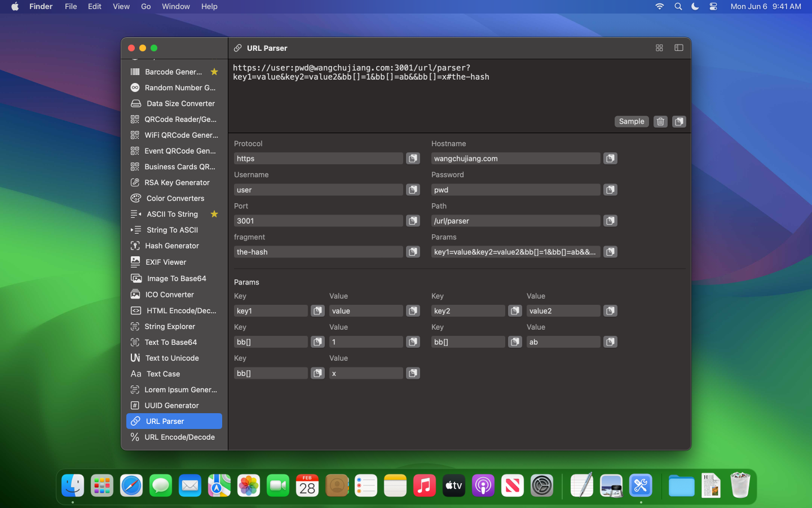The height and width of the screenshot is (508, 812).
Task: Copy the fragment value the-hash
Action: click(x=413, y=252)
